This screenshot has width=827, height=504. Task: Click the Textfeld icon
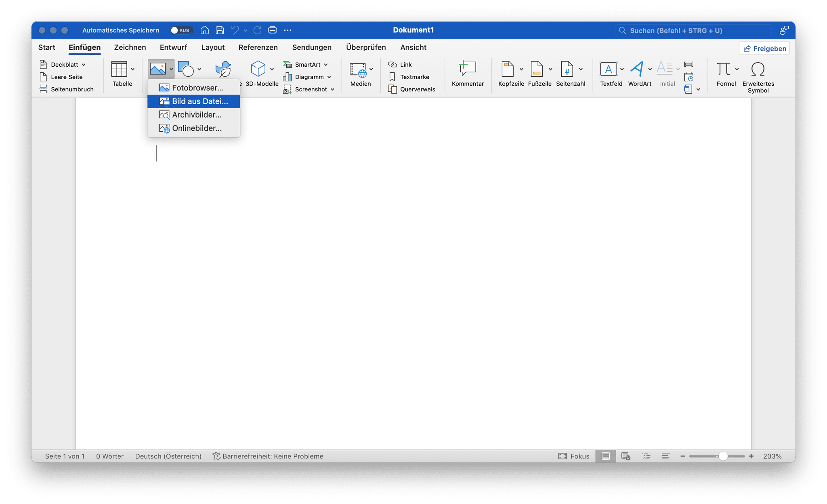608,69
